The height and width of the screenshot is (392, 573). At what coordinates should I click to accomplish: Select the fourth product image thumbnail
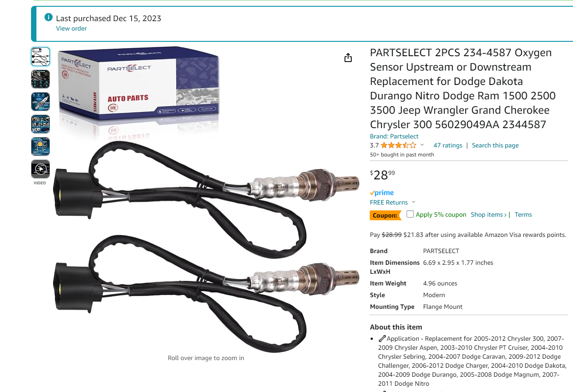coord(40,124)
